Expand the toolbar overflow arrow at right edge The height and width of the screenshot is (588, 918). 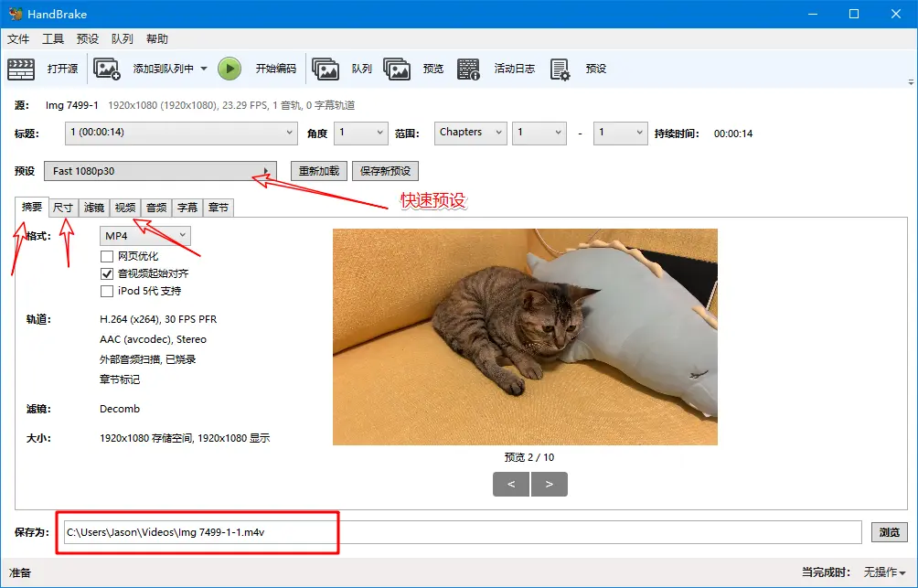(x=911, y=82)
